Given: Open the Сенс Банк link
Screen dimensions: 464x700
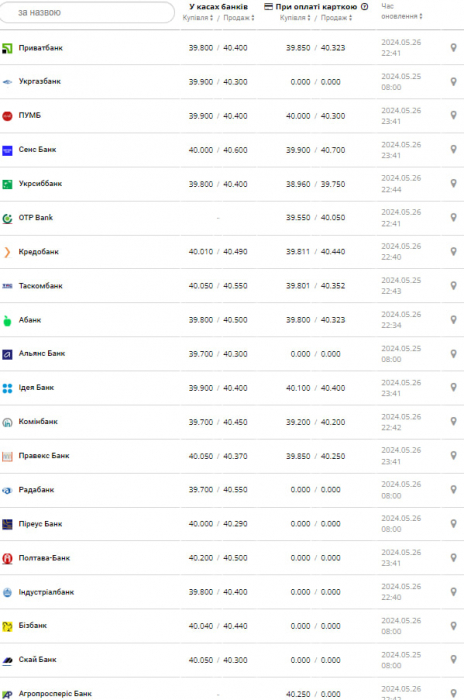Looking at the screenshot, I should click(38, 149).
